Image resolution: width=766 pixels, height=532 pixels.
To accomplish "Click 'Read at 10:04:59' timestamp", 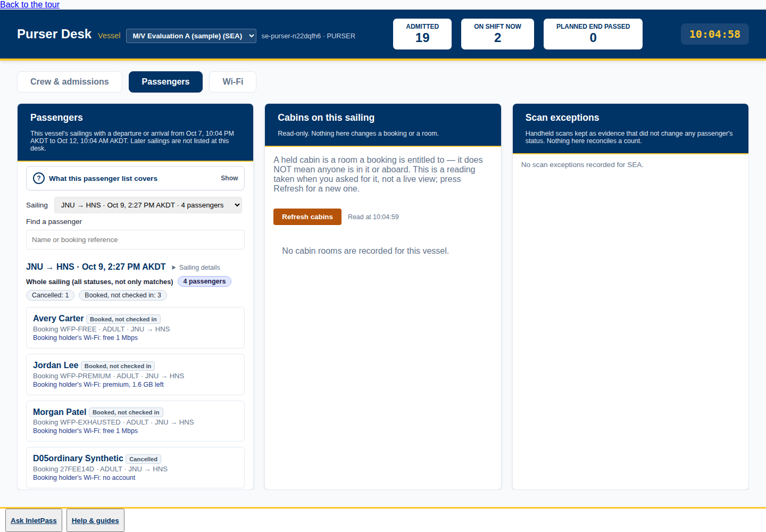I will point(373,217).
